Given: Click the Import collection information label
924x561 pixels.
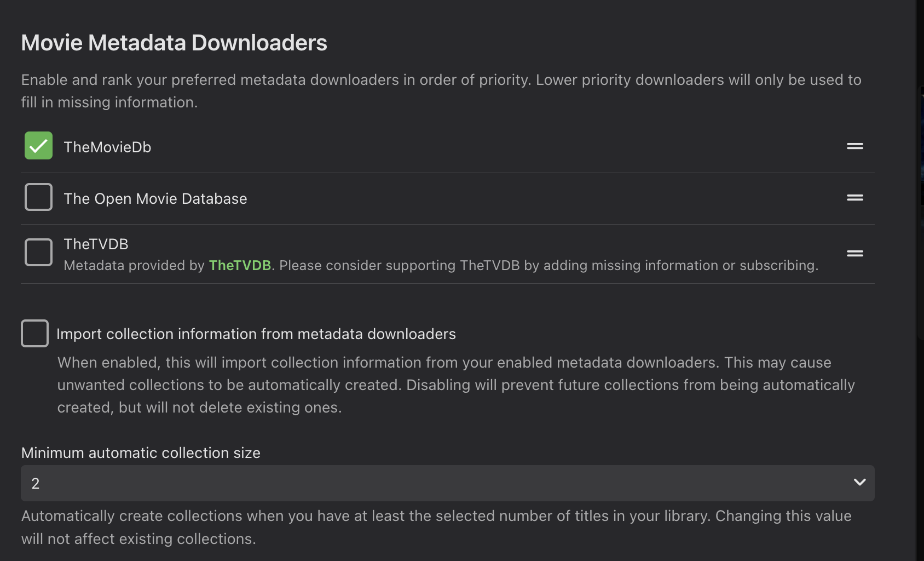Looking at the screenshot, I should [256, 334].
